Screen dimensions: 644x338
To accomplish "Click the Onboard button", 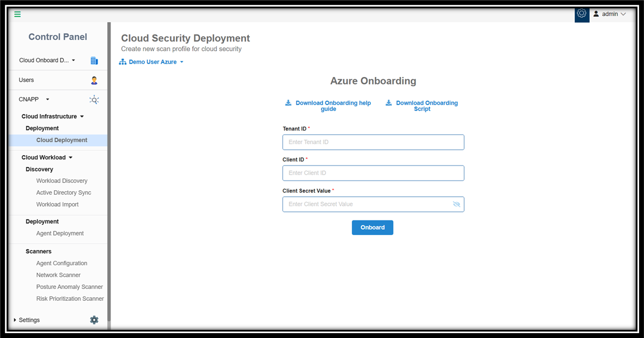I will [x=372, y=227].
